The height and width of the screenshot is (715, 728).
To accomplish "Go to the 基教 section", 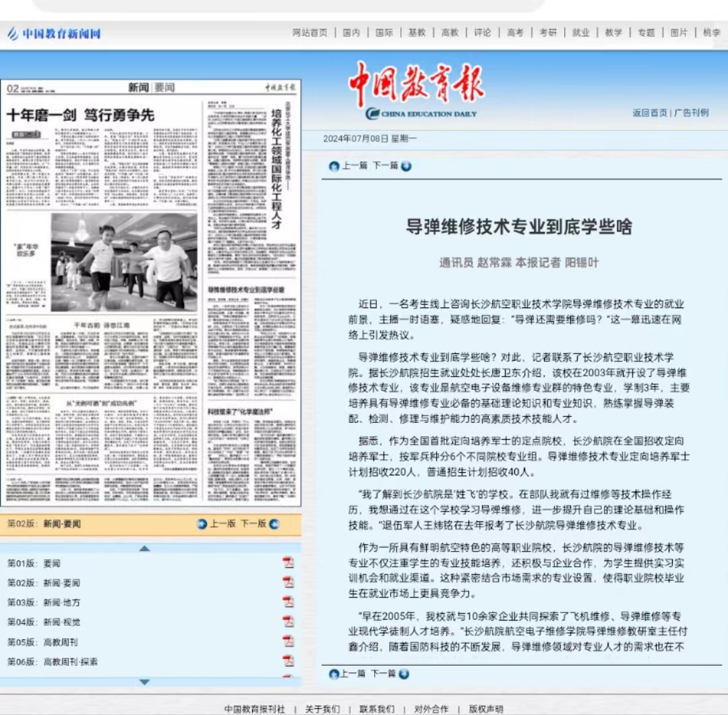I will coord(417,32).
